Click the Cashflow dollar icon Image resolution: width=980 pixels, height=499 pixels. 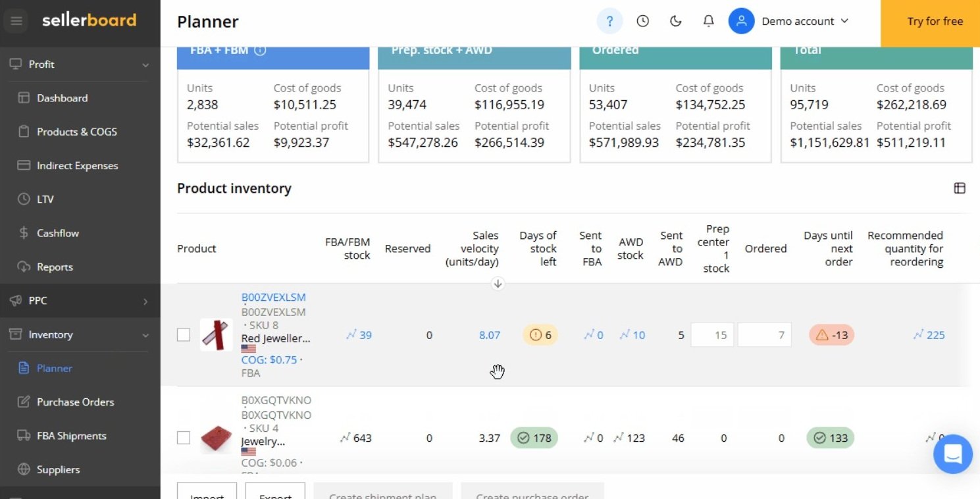click(24, 233)
